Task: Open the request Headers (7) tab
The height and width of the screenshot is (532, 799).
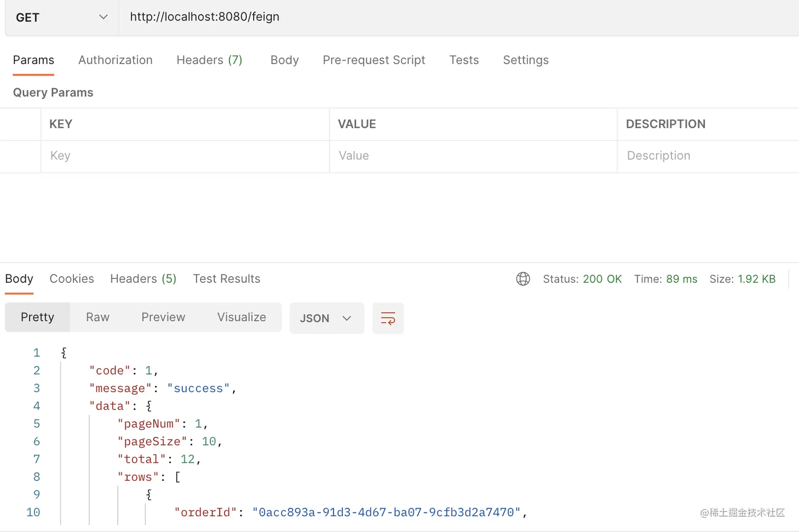Action: (209, 60)
